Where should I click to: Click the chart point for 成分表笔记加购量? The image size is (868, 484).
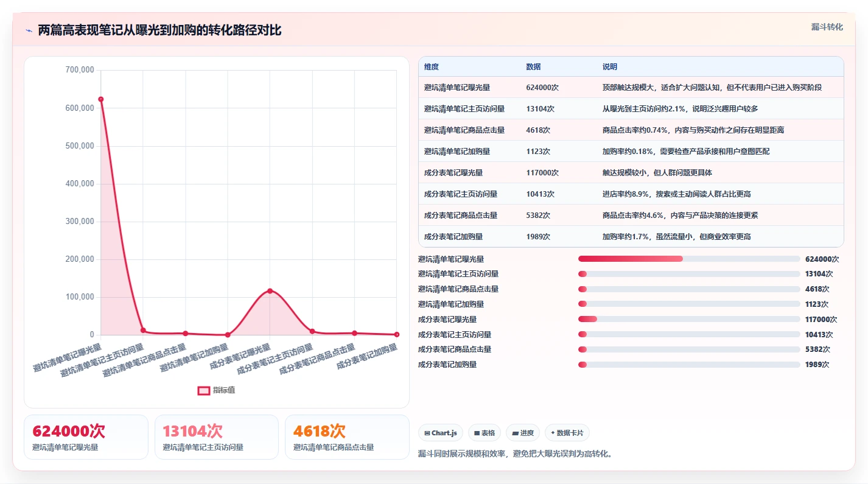click(397, 334)
